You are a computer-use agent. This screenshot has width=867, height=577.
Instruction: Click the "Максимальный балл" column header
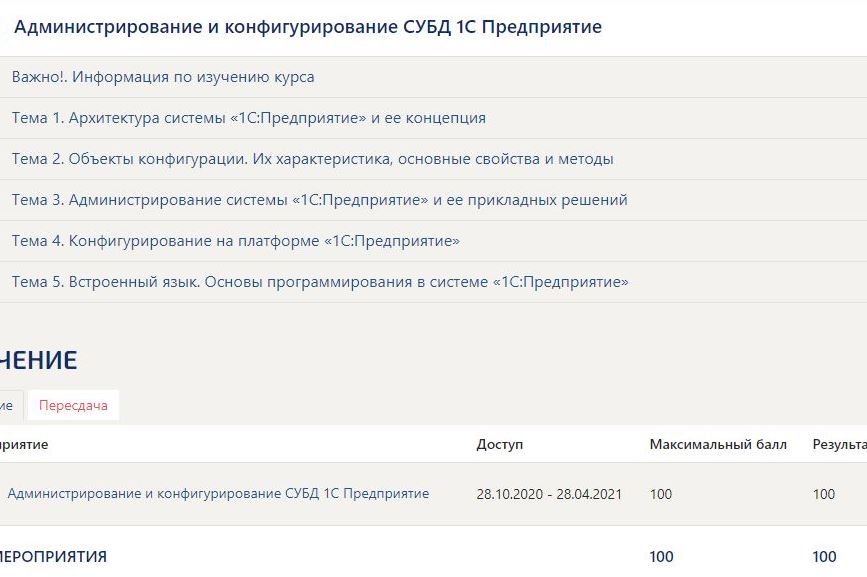coord(717,444)
